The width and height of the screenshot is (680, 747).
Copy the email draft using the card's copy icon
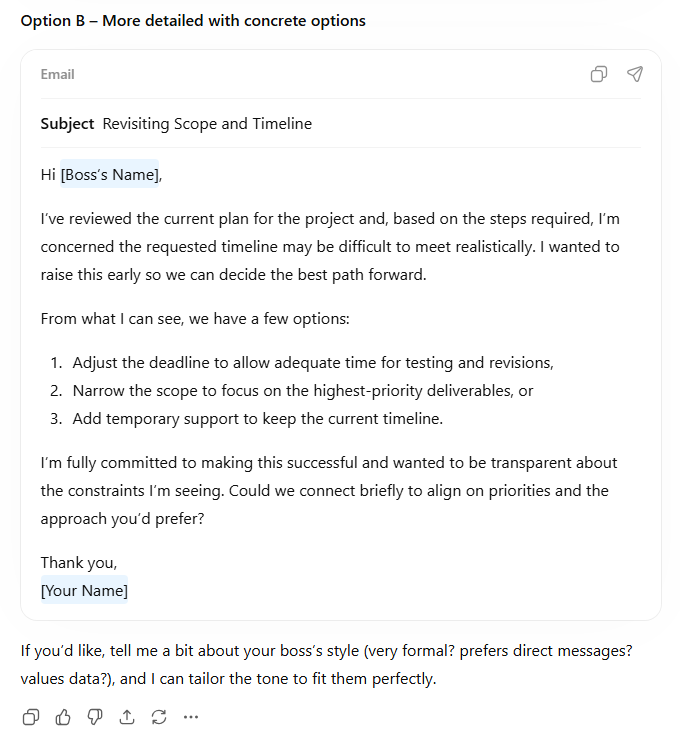tap(599, 74)
